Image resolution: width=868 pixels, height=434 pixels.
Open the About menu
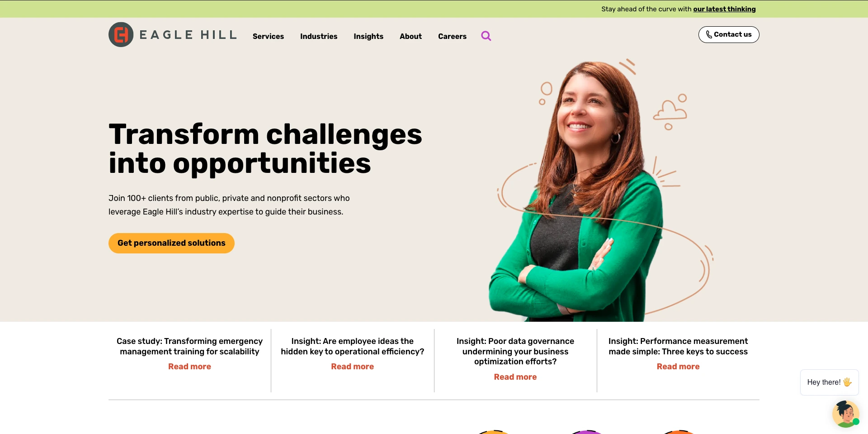coord(410,36)
